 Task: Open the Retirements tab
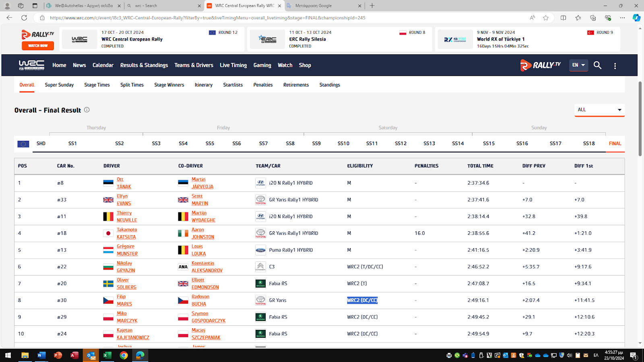tap(296, 85)
